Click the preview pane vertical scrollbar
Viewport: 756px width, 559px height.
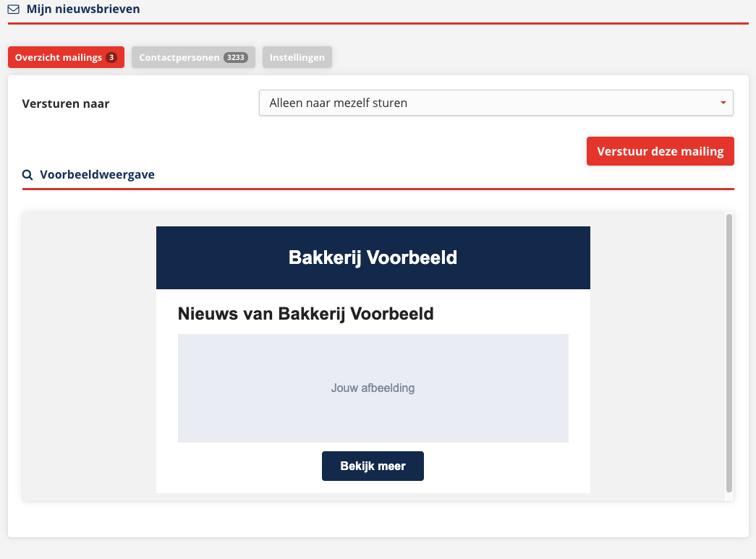(x=729, y=353)
